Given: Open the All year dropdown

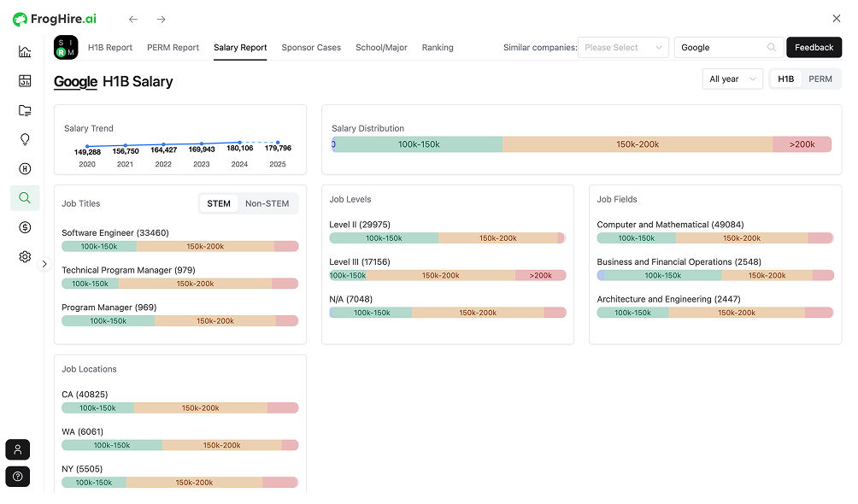Looking at the screenshot, I should (732, 79).
